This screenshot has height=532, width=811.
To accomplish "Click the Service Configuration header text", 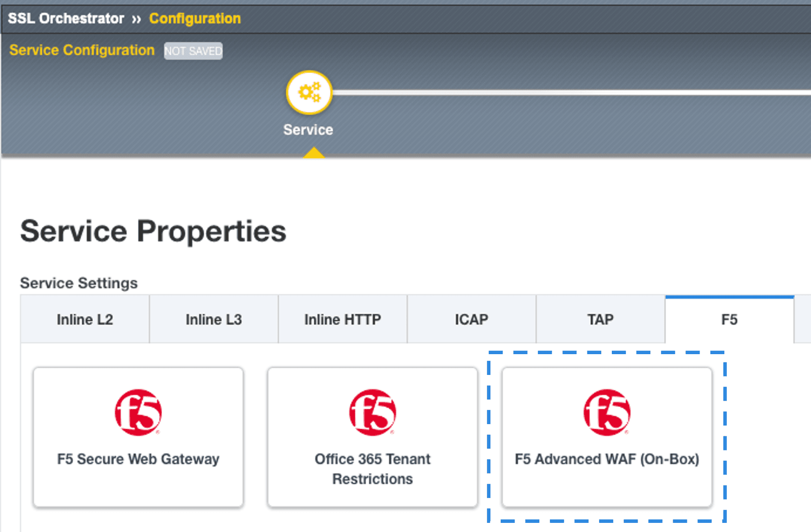I will [82, 50].
